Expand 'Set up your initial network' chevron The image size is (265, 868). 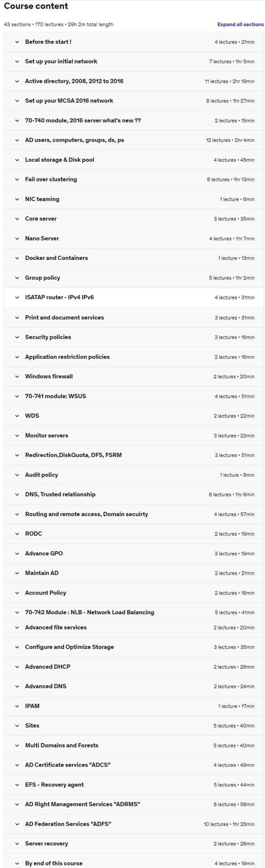point(17,61)
